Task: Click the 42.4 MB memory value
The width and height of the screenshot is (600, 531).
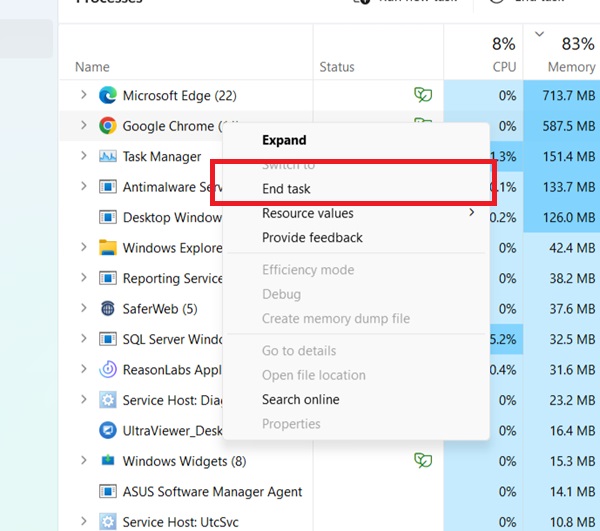Action: 572,248
